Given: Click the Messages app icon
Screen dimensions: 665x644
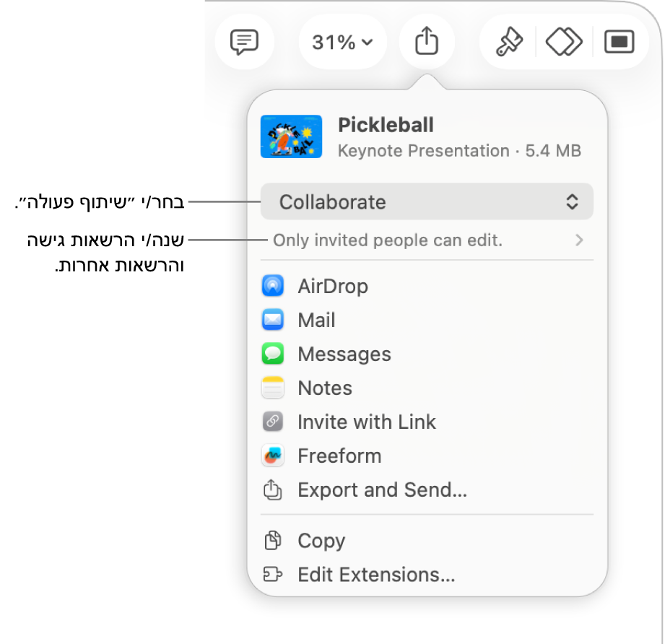Looking at the screenshot, I should 273,354.
